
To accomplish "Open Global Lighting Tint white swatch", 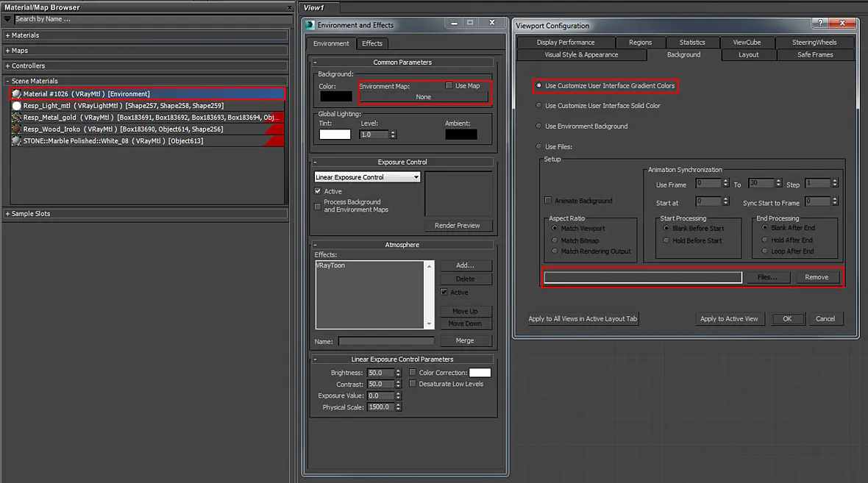I will coord(335,135).
